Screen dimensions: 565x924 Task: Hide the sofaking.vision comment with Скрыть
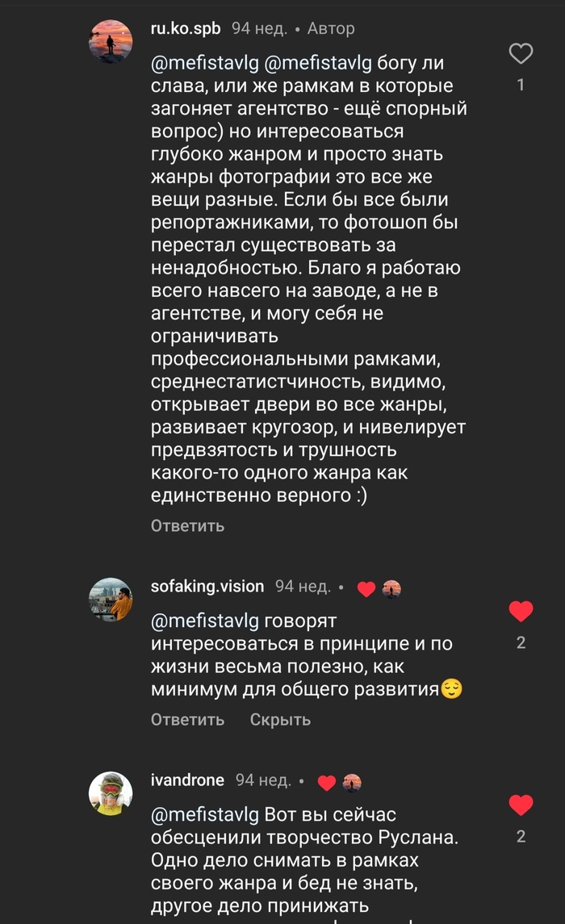[x=280, y=720]
